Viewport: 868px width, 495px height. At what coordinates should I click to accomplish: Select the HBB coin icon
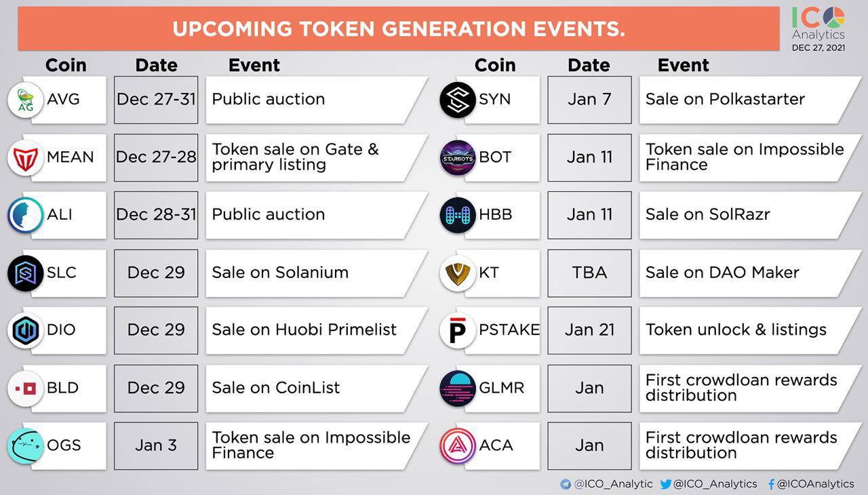(458, 215)
